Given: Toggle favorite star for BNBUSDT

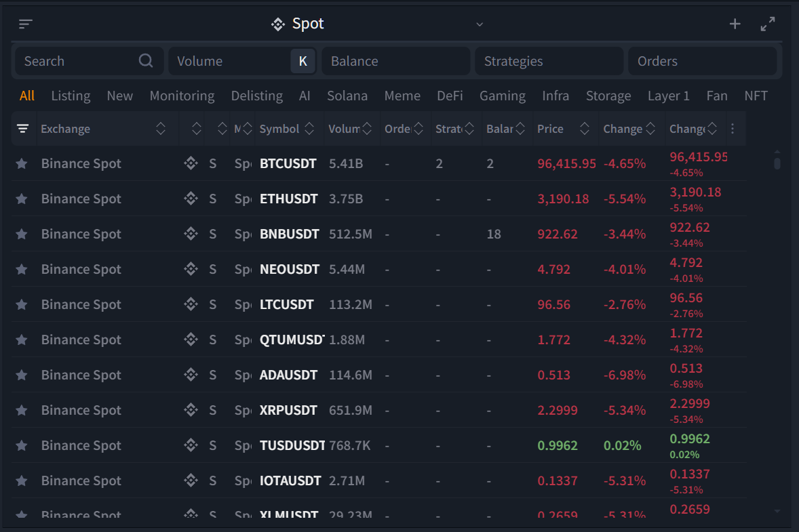Looking at the screenshot, I should (22, 234).
